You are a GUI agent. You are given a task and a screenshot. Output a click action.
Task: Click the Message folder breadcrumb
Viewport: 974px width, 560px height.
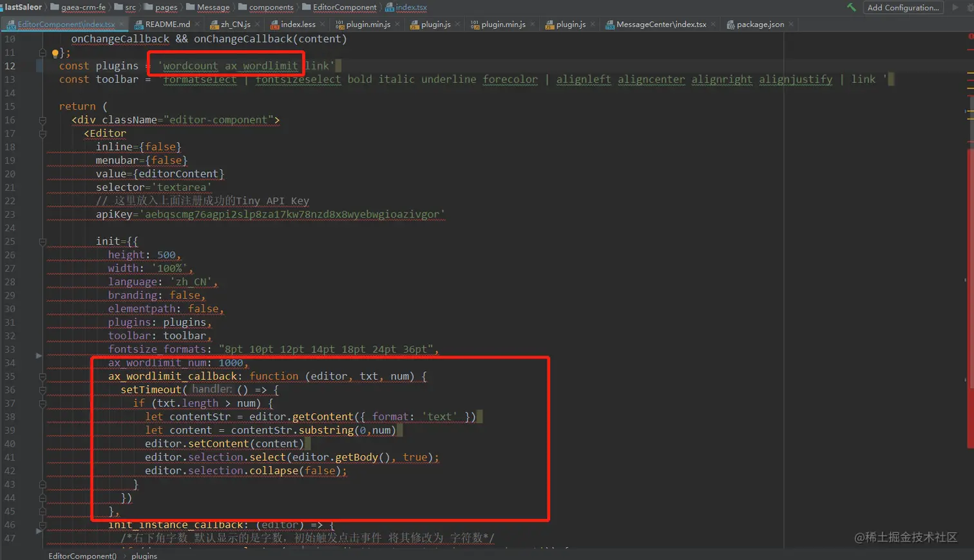[207, 7]
